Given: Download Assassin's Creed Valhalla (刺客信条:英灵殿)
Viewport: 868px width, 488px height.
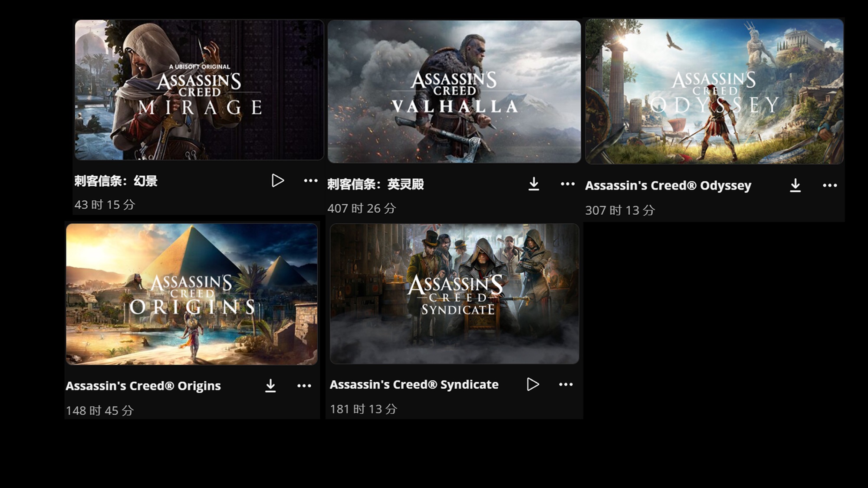Looking at the screenshot, I should point(534,184).
